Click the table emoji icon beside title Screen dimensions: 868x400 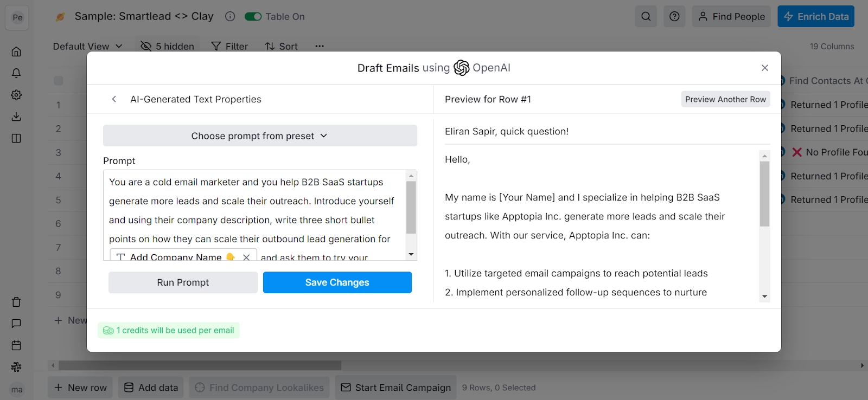[x=60, y=17]
